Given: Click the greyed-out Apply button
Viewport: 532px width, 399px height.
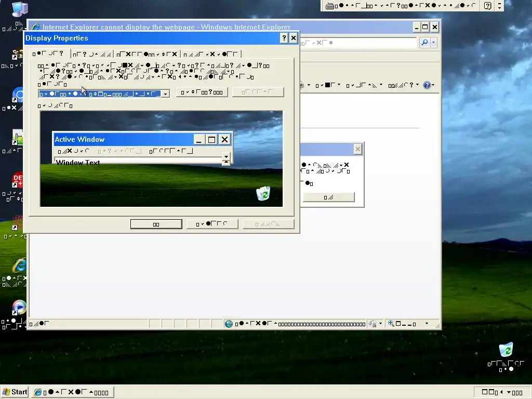Looking at the screenshot, I should pyautogui.click(x=268, y=224).
